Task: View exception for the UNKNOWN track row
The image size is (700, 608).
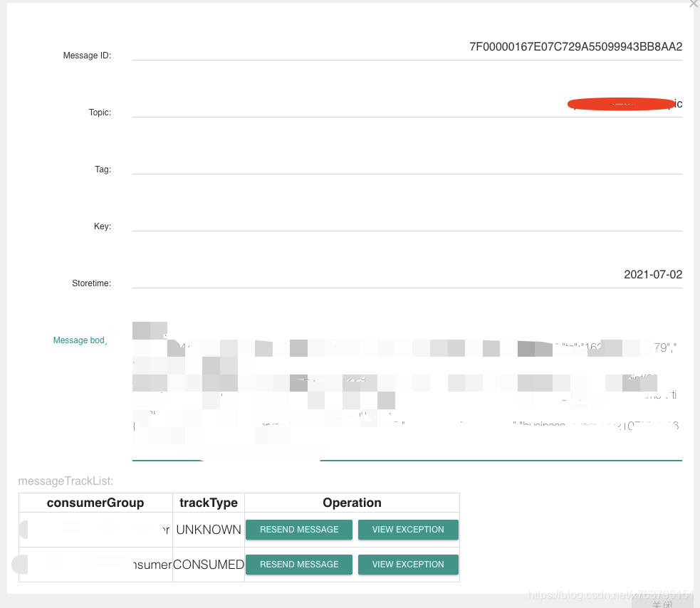Action: 408,530
